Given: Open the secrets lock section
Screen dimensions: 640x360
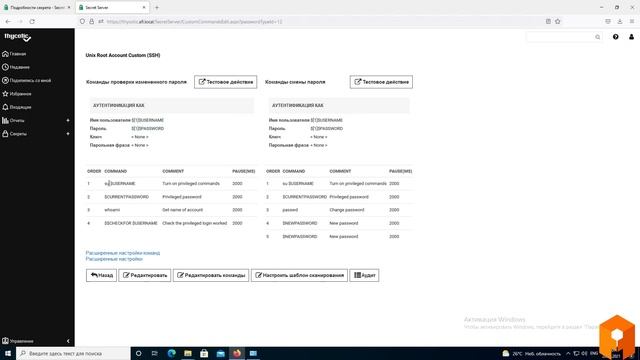Looking at the screenshot, I should [15, 133].
